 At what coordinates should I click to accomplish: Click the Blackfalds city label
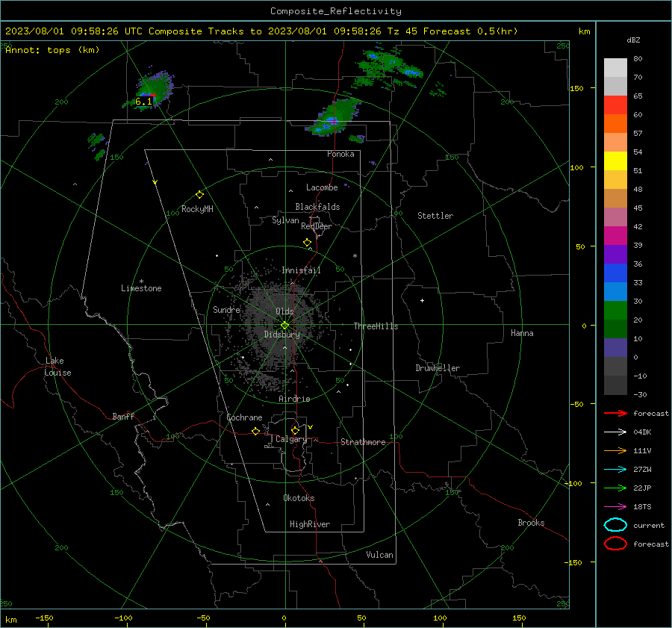[317, 207]
